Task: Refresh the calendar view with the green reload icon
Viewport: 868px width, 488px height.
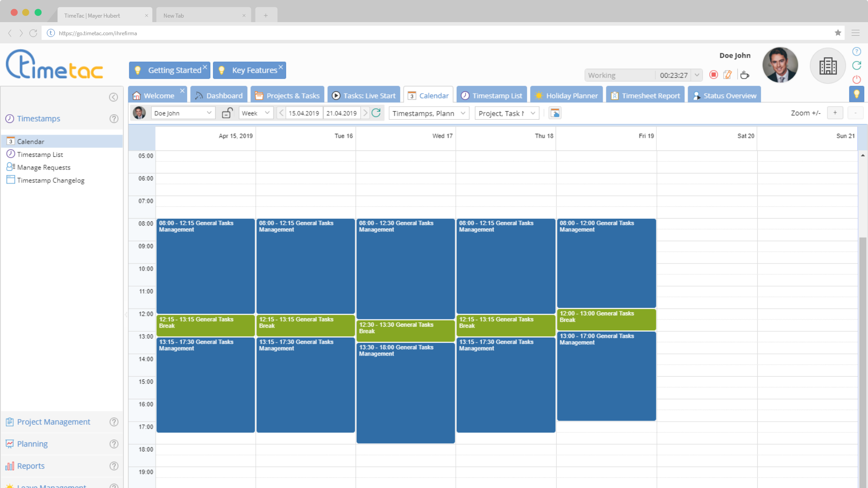Action: tap(376, 113)
